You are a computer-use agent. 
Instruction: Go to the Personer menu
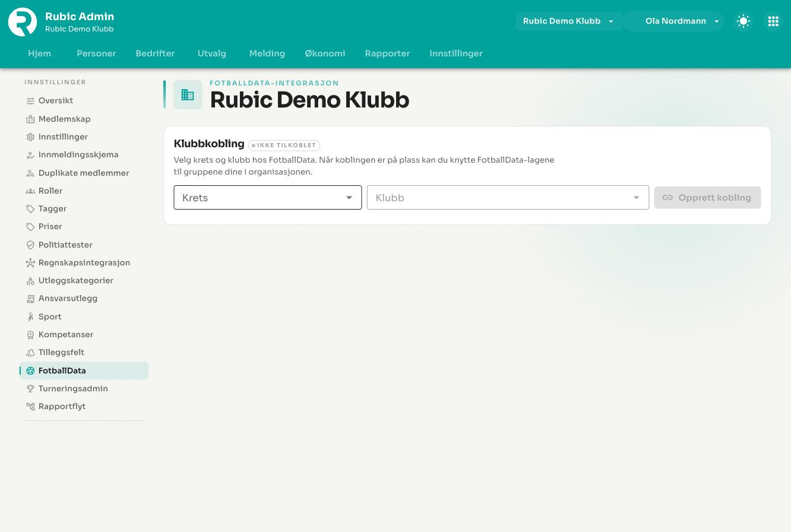[96, 53]
